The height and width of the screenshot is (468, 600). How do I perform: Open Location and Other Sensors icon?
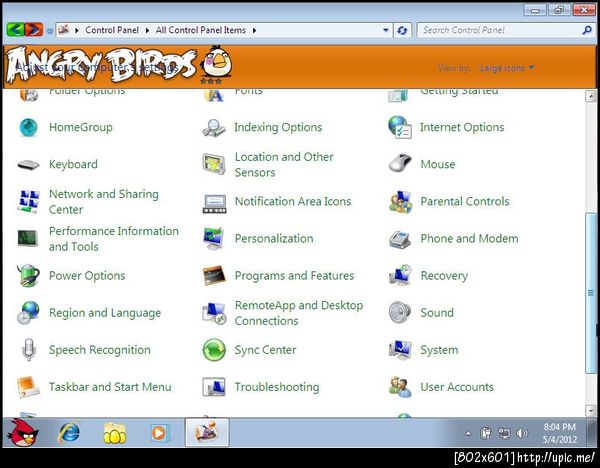click(x=214, y=164)
